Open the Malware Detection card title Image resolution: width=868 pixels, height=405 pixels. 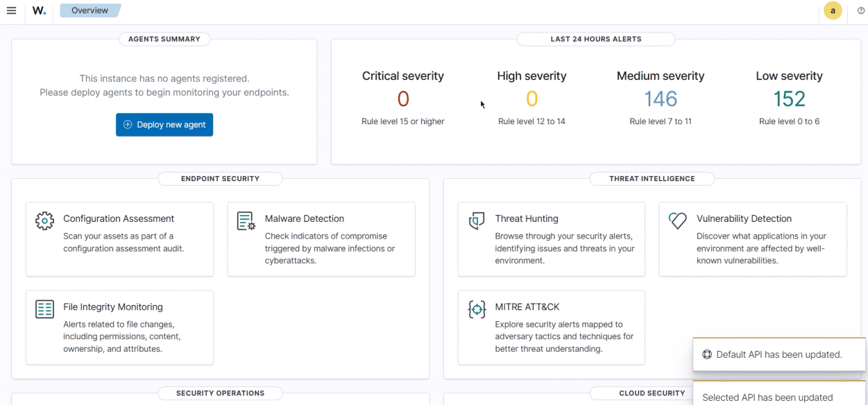coord(305,218)
